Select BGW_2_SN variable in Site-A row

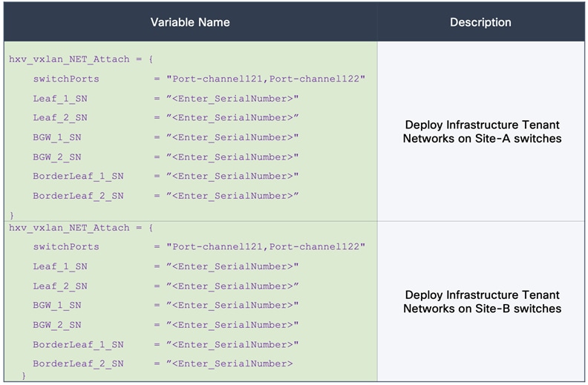point(57,157)
